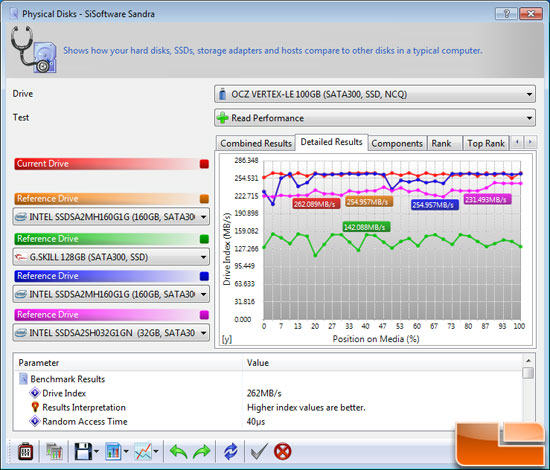Open the Top Rank tab
Screen dimensions: 550x470
click(485, 143)
